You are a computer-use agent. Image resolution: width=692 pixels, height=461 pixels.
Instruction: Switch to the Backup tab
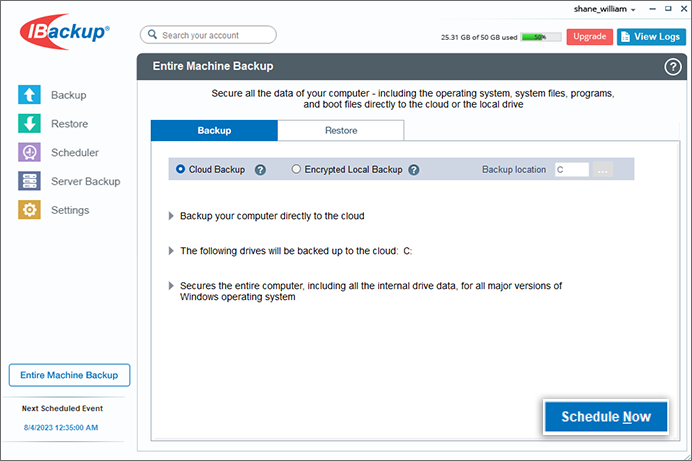[x=214, y=131]
